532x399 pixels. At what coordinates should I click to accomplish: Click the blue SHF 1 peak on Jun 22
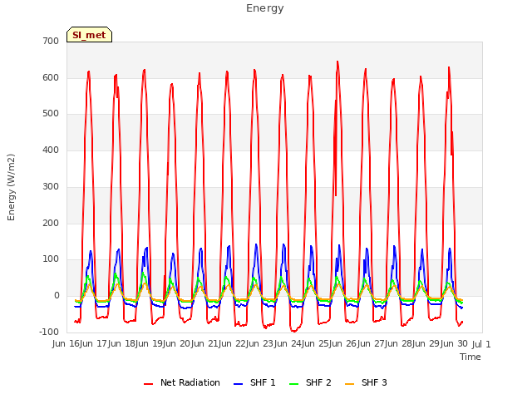pyautogui.click(x=256, y=245)
